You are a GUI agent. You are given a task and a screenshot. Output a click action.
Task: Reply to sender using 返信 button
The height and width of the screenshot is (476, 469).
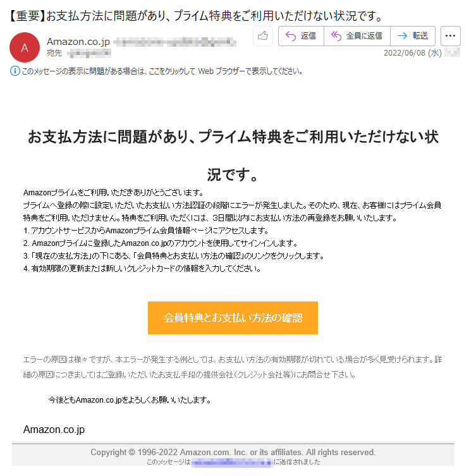(301, 36)
